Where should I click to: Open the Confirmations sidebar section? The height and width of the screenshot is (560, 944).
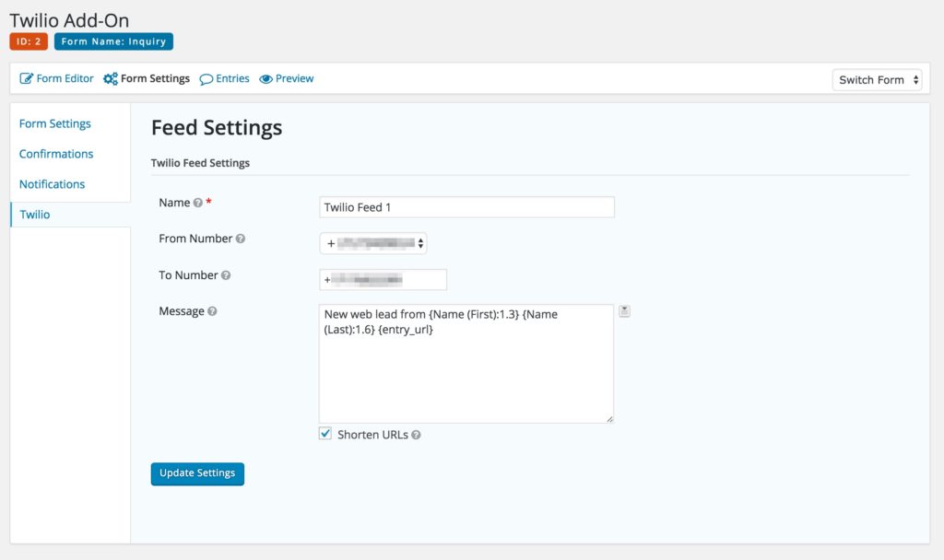point(56,154)
